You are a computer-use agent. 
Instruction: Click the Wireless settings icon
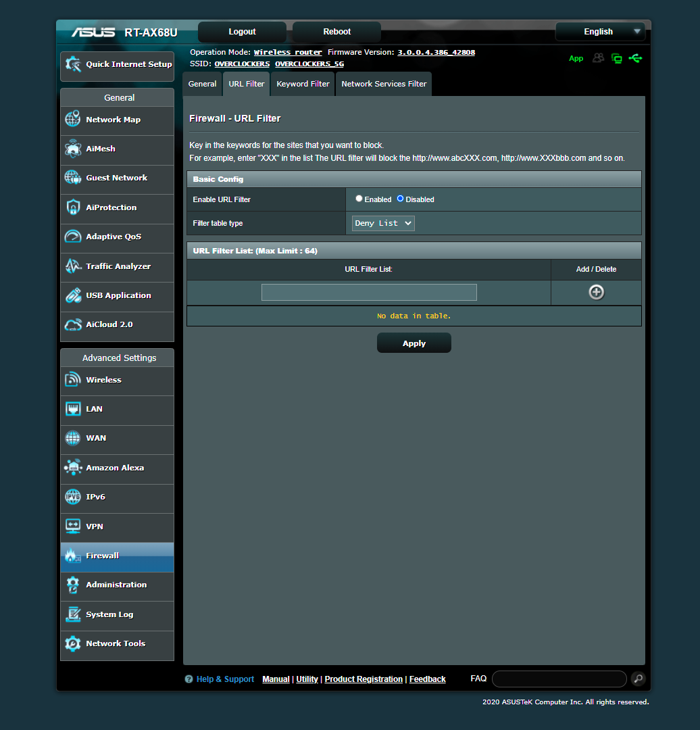72,379
